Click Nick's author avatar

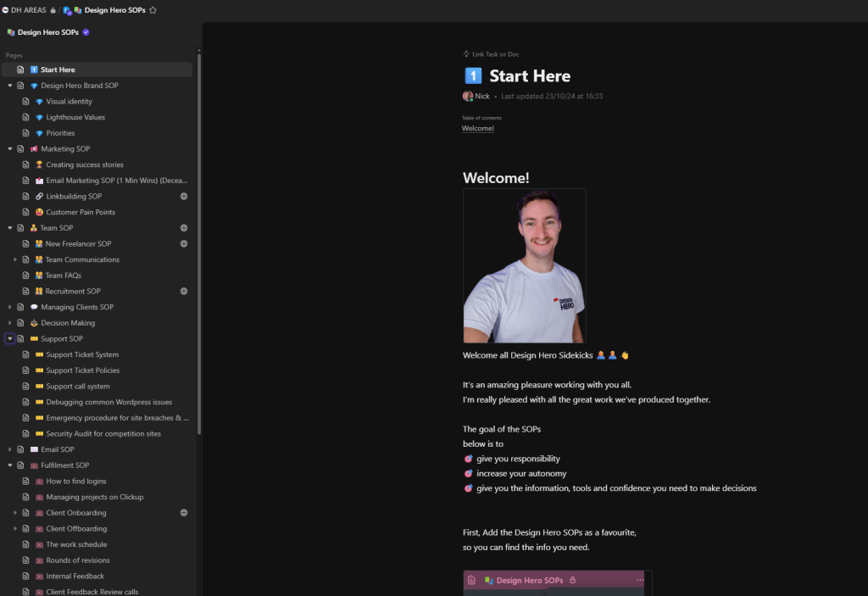coord(468,97)
